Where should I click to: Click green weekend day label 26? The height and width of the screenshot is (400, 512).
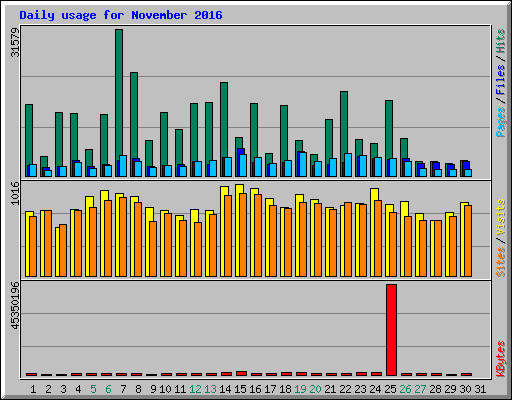click(x=405, y=389)
